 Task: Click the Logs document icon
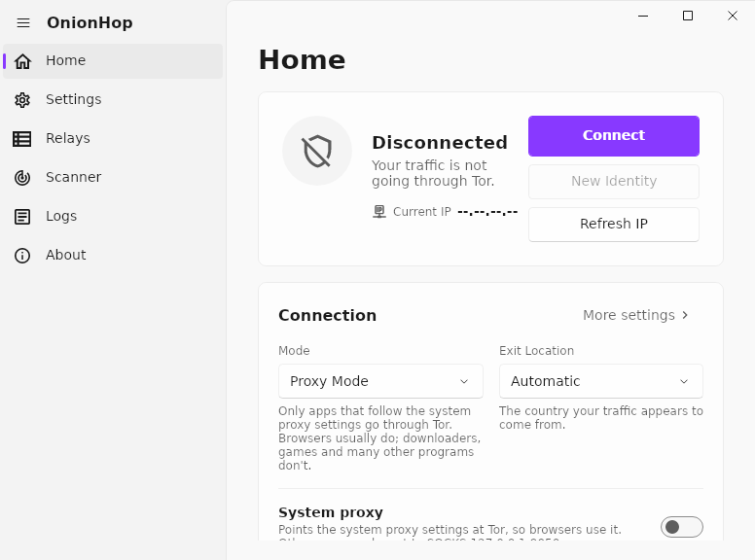[x=22, y=217]
